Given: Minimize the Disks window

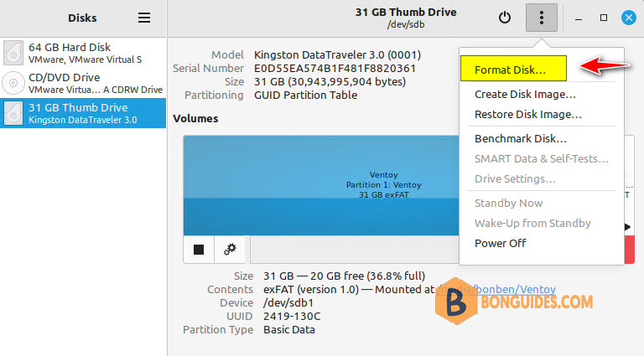Looking at the screenshot, I should click(x=579, y=18).
